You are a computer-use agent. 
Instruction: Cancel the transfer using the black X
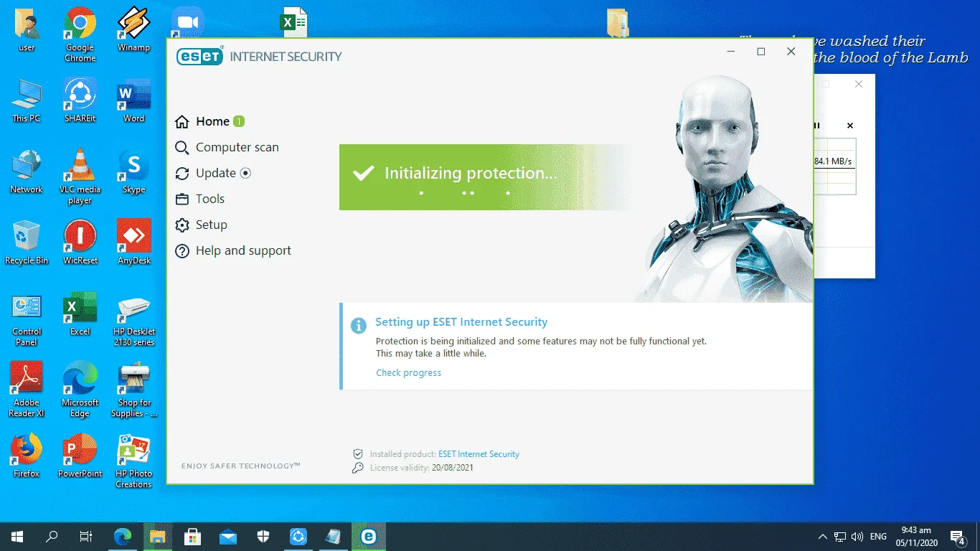point(850,126)
